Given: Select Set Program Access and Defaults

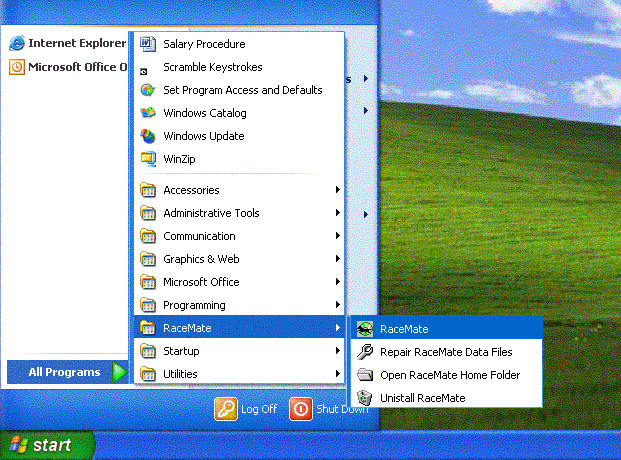Looking at the screenshot, I should (x=239, y=90).
